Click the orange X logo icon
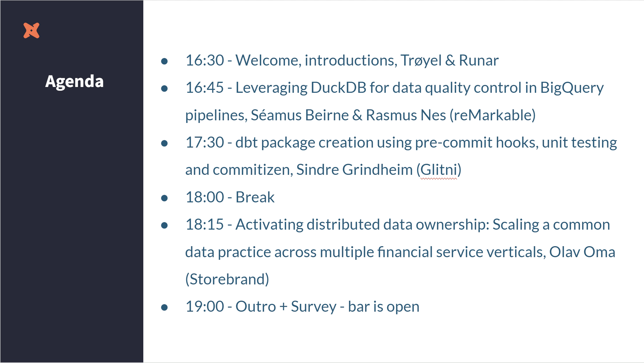The width and height of the screenshot is (644, 363). click(31, 30)
